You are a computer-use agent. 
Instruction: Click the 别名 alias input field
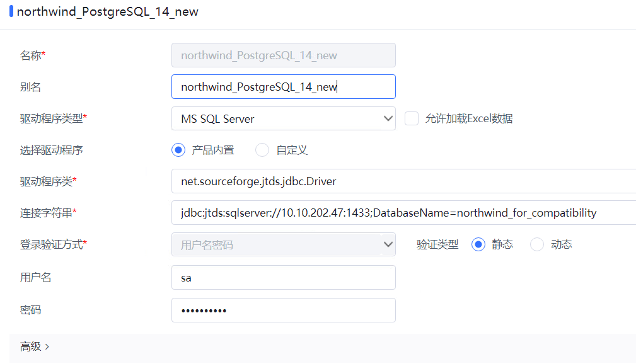[283, 86]
